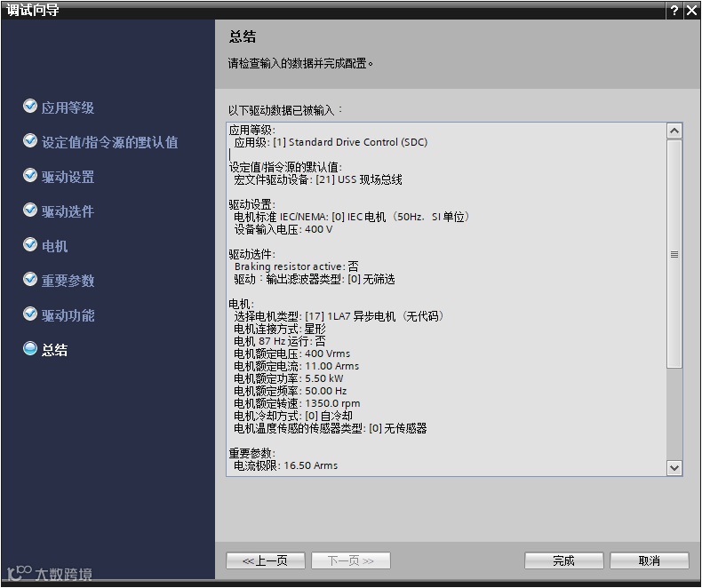Click the line 电机额定功率: 5.50 kW
The image size is (702, 588).
point(288,378)
